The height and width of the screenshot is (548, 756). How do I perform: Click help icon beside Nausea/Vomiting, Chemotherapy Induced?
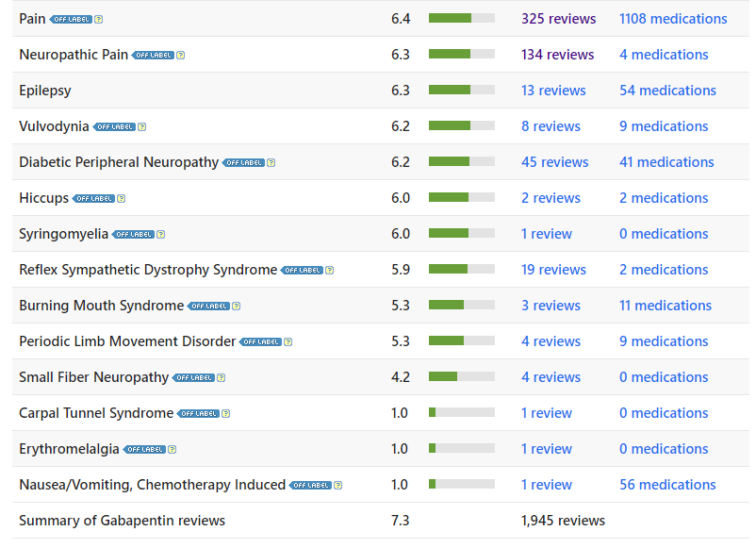pyautogui.click(x=338, y=485)
